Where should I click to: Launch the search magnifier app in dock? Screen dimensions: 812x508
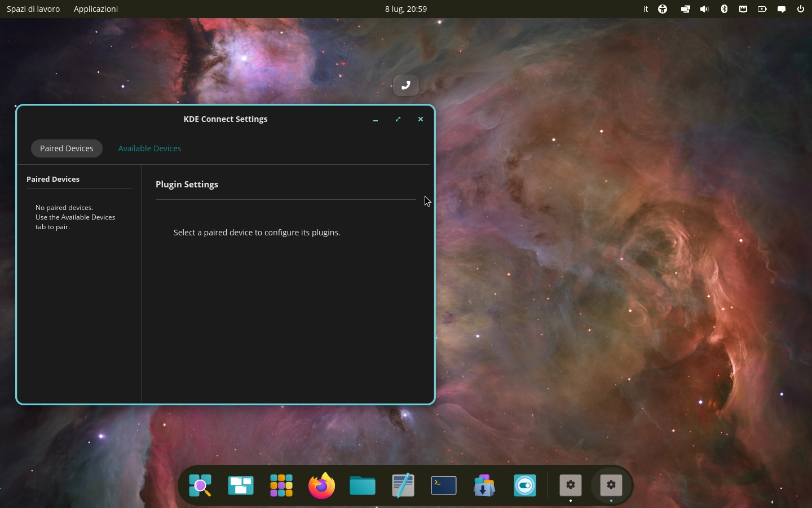click(200, 485)
